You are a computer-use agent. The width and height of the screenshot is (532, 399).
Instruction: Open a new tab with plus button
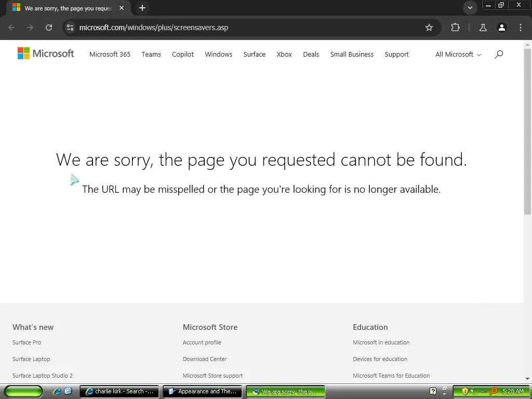(x=142, y=8)
